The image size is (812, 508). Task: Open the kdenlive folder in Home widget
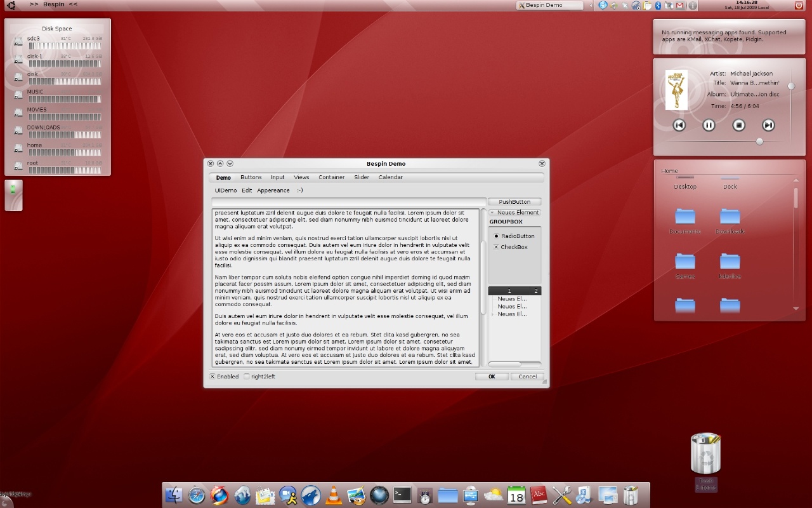click(730, 265)
